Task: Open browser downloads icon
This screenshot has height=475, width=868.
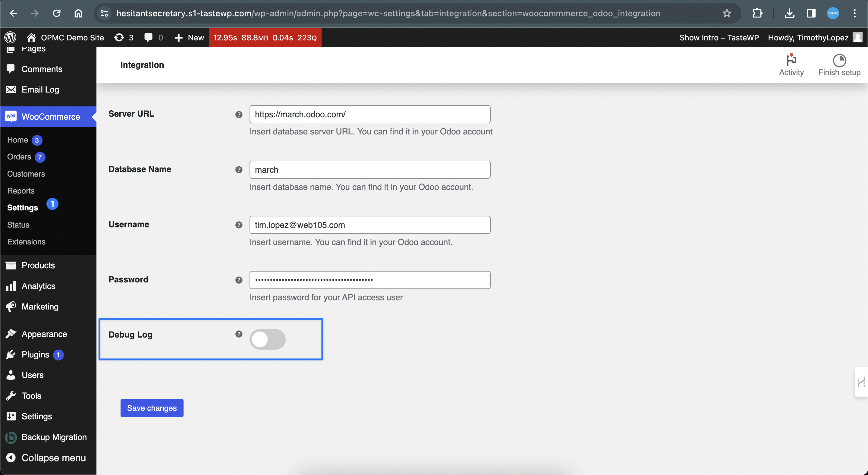Action: coord(790,13)
